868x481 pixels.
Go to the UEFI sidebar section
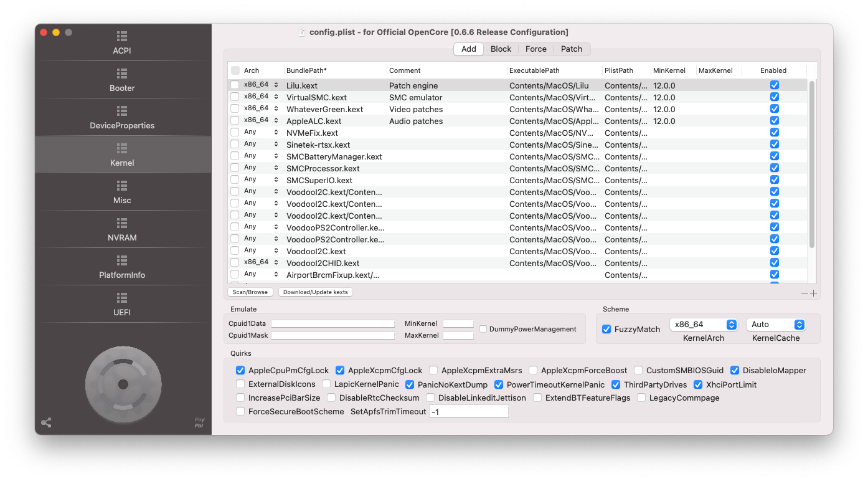pos(122,304)
